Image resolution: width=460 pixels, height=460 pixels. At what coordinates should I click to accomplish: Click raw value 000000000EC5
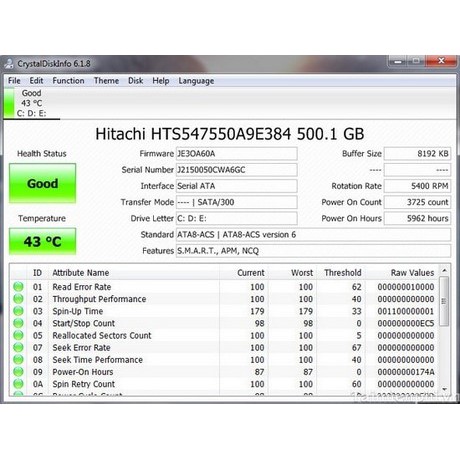point(406,323)
